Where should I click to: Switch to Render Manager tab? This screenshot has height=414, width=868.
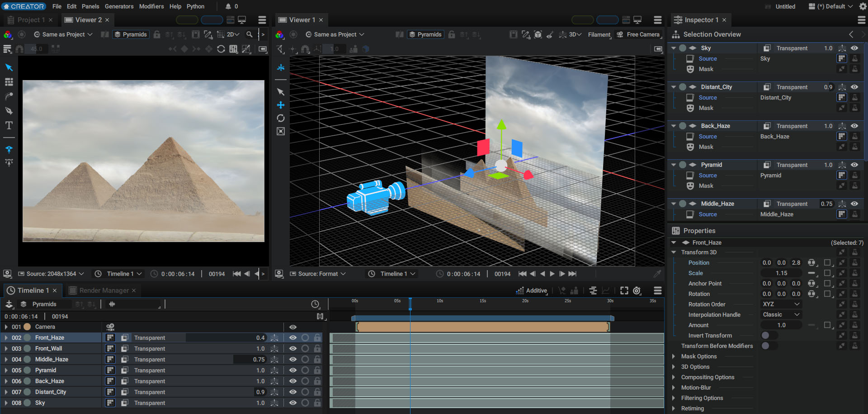click(104, 290)
